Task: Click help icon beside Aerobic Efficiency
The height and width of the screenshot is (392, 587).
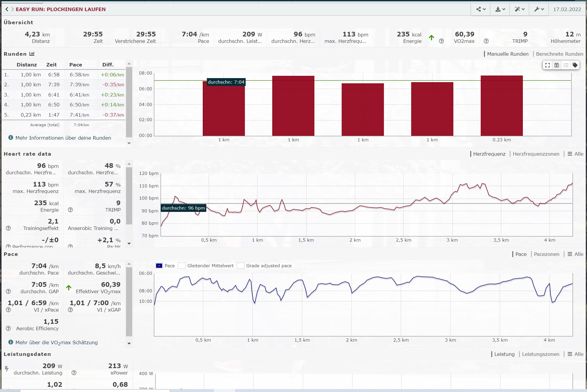Action: [x=8, y=328]
